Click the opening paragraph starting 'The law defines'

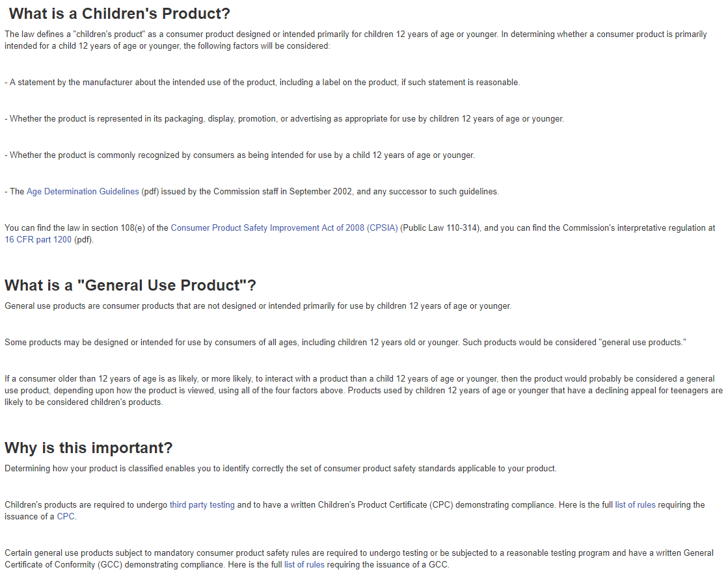tap(356, 40)
